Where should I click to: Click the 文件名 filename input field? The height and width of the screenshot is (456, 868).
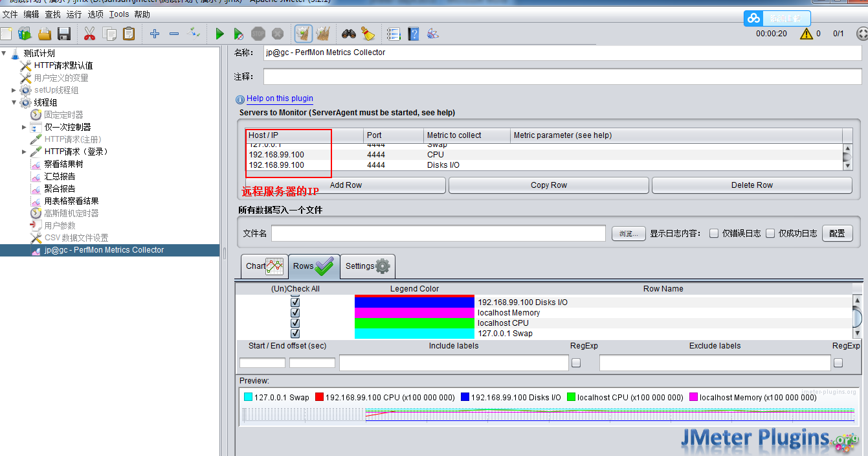[x=438, y=233]
